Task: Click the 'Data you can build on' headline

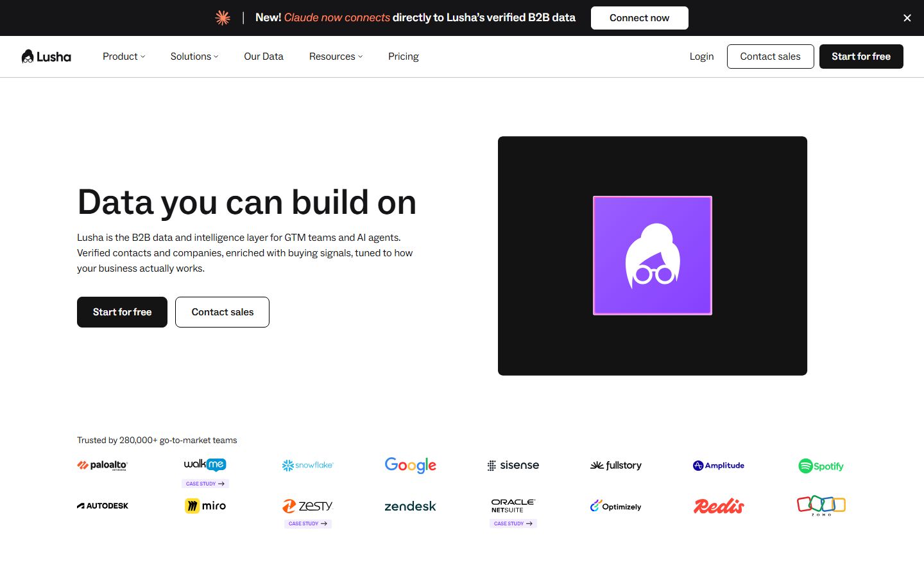Action: 247,202
